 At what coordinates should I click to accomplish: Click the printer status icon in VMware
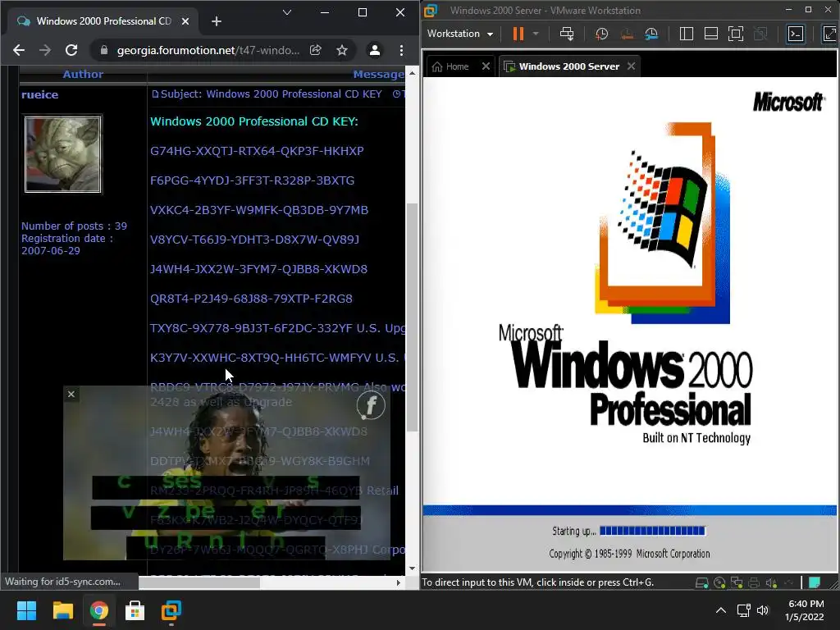pos(754,583)
